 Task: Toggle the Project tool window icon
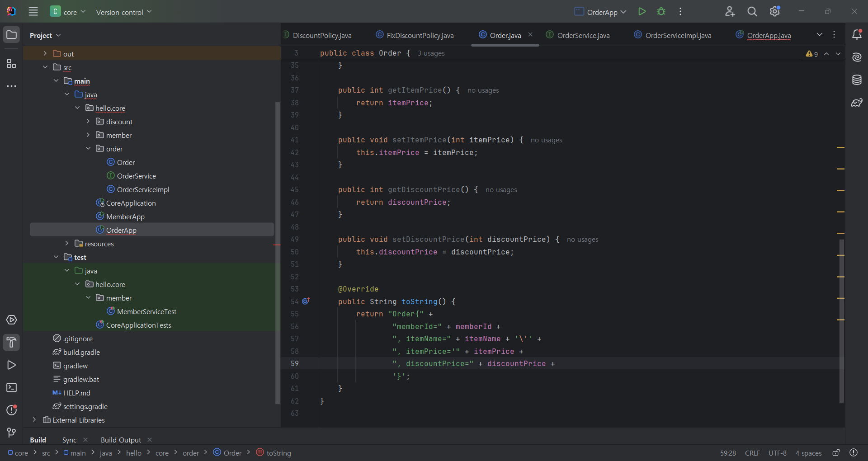point(12,35)
